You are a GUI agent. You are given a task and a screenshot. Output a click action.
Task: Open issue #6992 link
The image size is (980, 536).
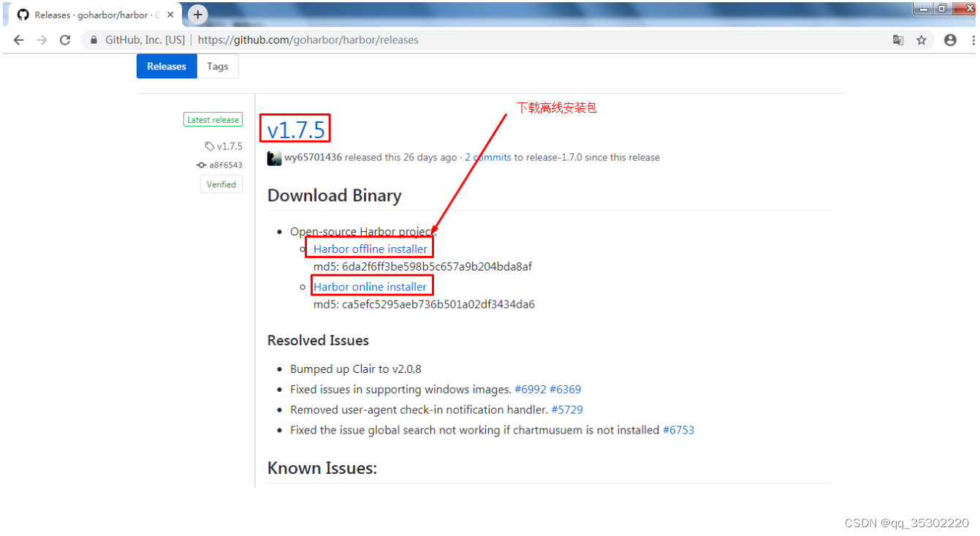click(x=531, y=390)
